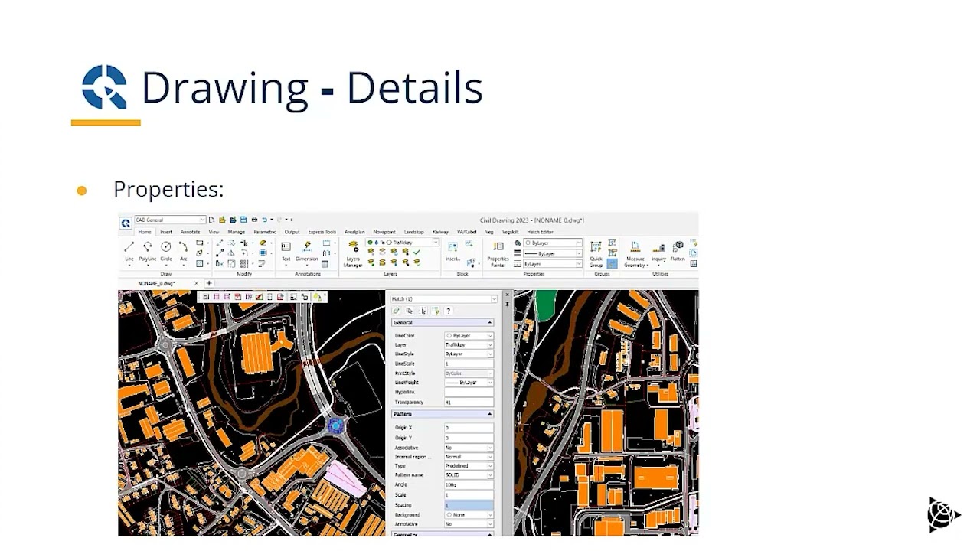Open the Associative No dropdown
Screen dimensions: 980x551
pos(469,447)
